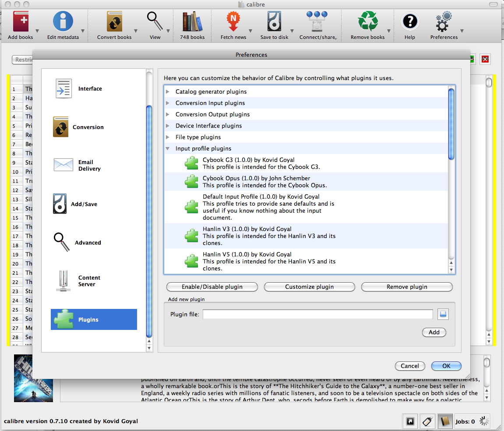Open the Add/Save preferences category

coord(94,204)
